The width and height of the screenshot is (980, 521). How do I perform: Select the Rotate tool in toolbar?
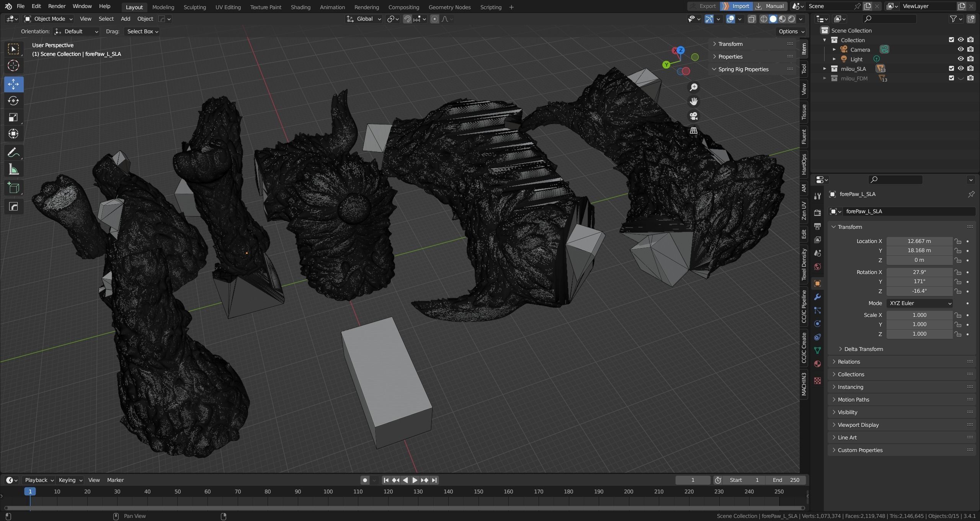coord(13,101)
